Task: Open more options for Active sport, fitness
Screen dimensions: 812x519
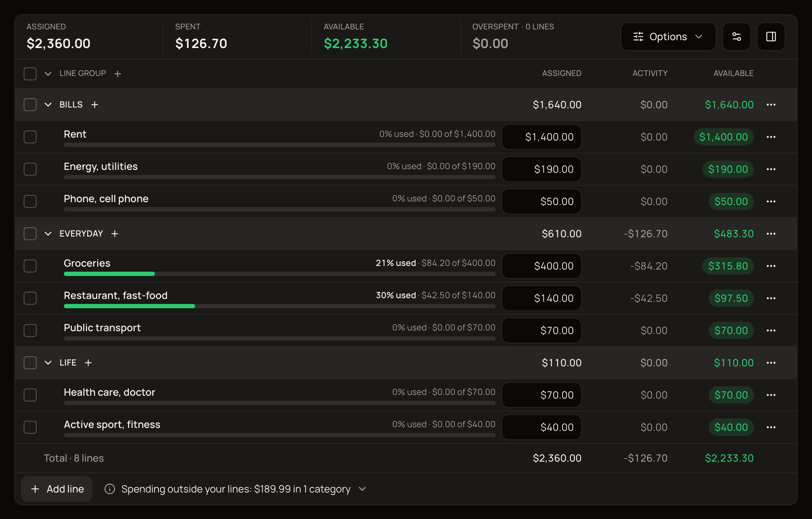Action: point(771,427)
